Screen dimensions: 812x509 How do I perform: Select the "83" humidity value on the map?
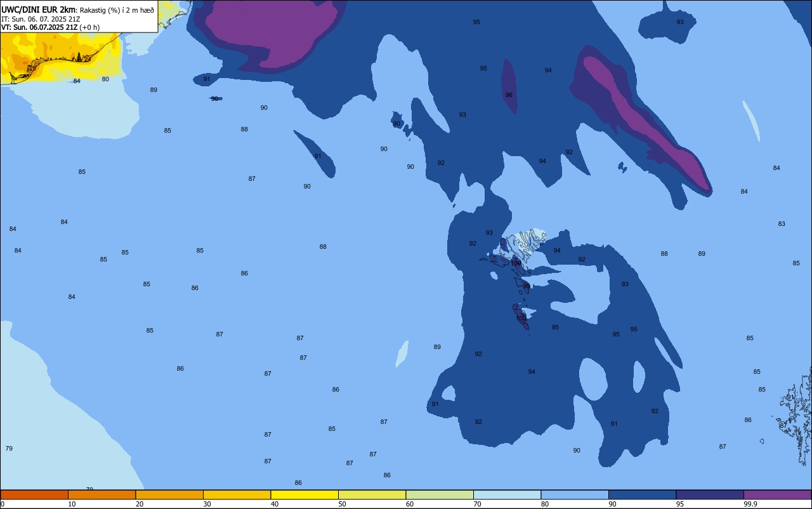(782, 224)
